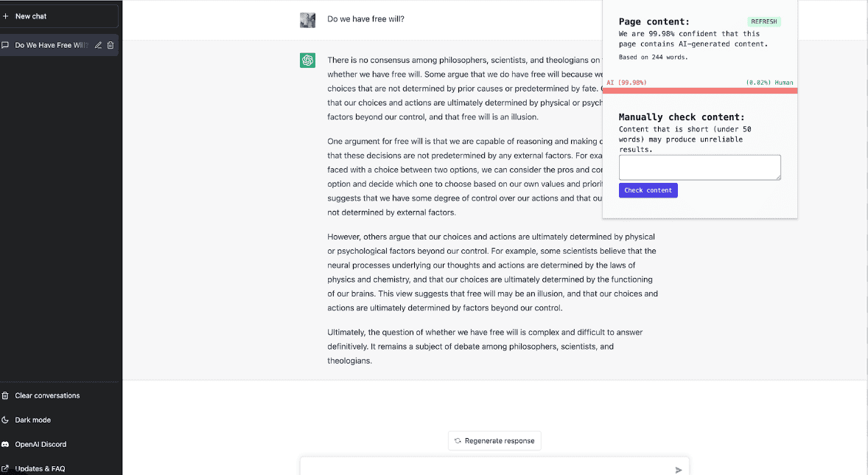Click the user avatar beside the question

coord(308,20)
